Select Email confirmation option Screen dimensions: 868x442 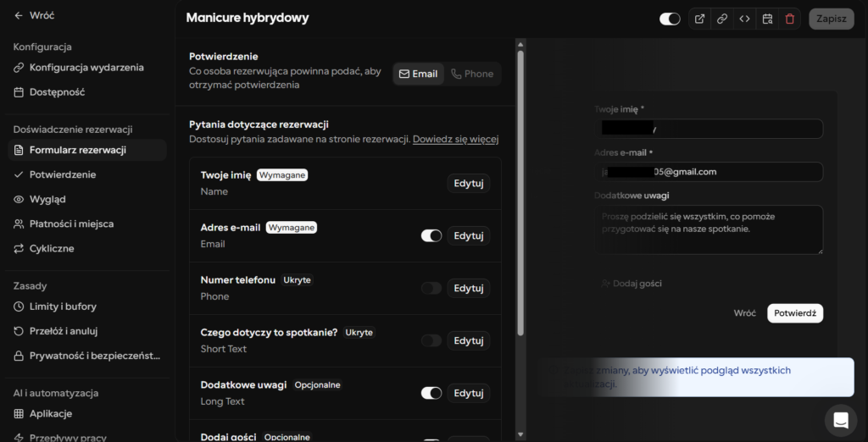419,75
